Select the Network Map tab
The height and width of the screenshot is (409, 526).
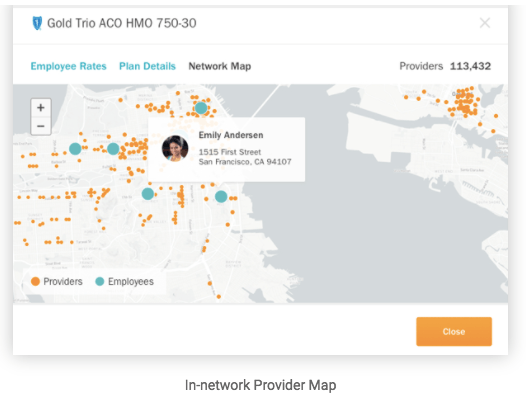click(220, 66)
